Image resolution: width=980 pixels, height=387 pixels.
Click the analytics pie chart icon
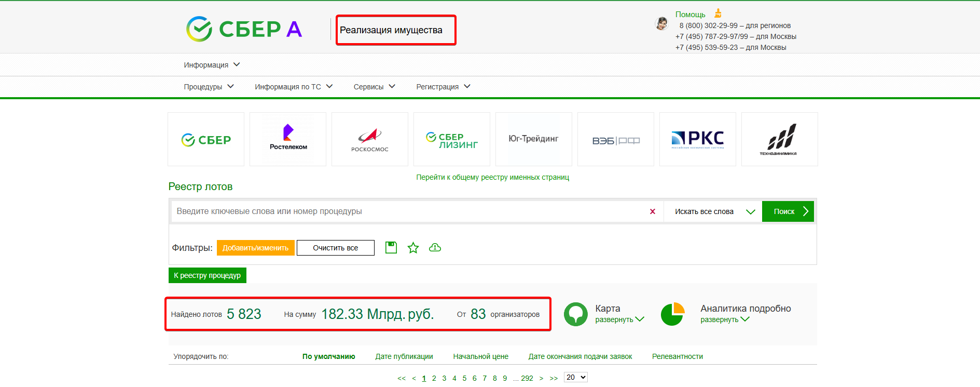pos(673,314)
